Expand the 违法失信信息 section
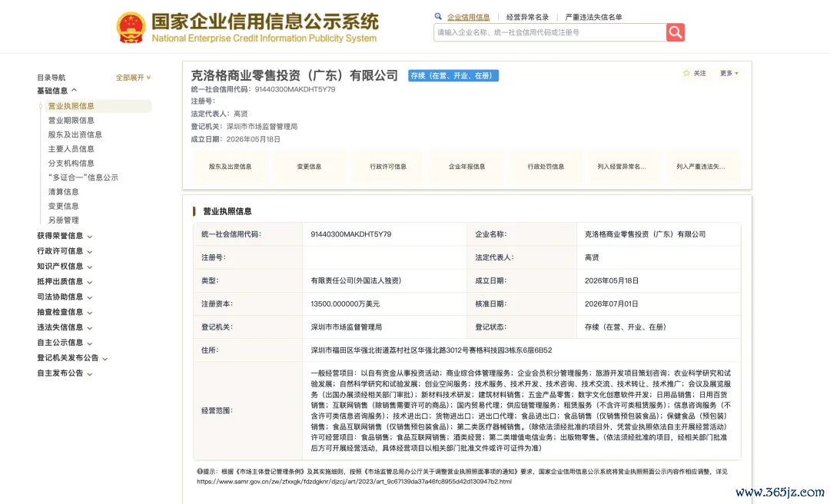830x504 pixels. coord(65,328)
